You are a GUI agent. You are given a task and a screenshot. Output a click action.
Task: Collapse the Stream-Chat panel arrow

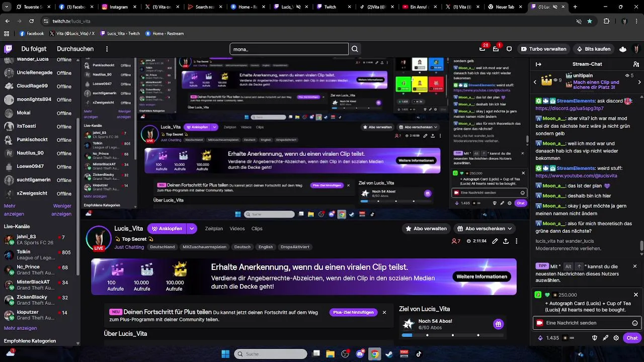538,64
